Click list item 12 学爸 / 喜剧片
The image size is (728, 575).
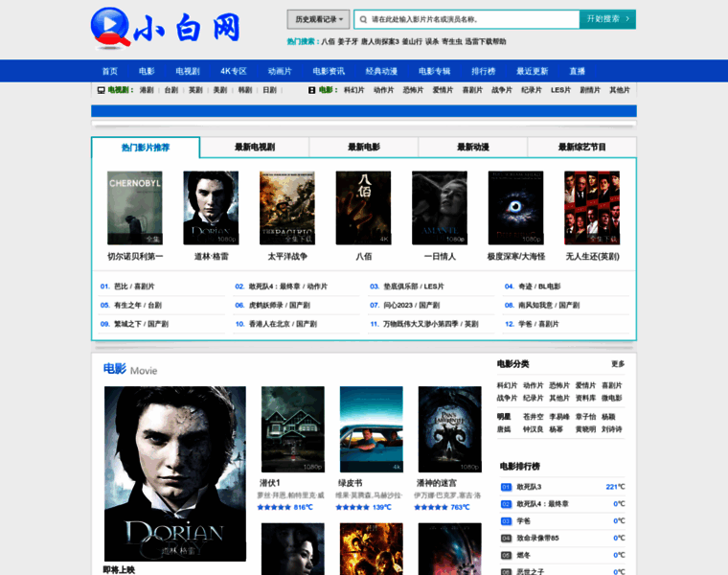click(x=538, y=324)
